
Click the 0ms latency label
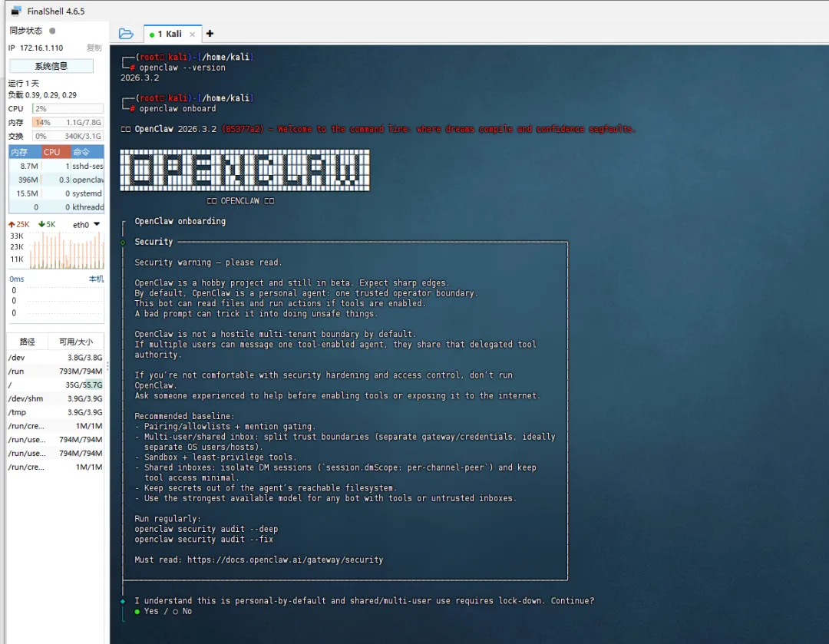(17, 279)
